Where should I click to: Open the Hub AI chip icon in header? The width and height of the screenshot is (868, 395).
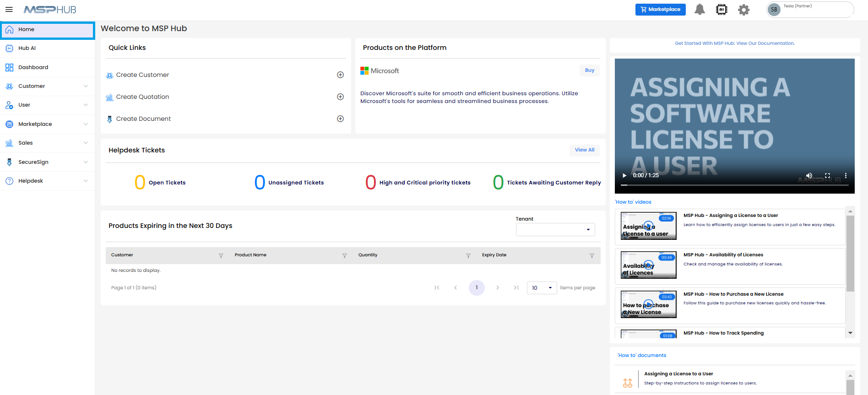point(721,10)
